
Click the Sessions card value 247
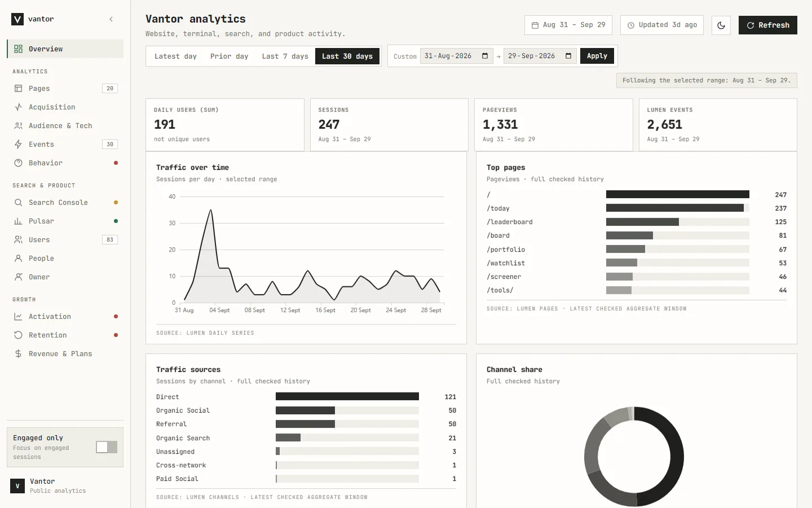[x=329, y=125]
